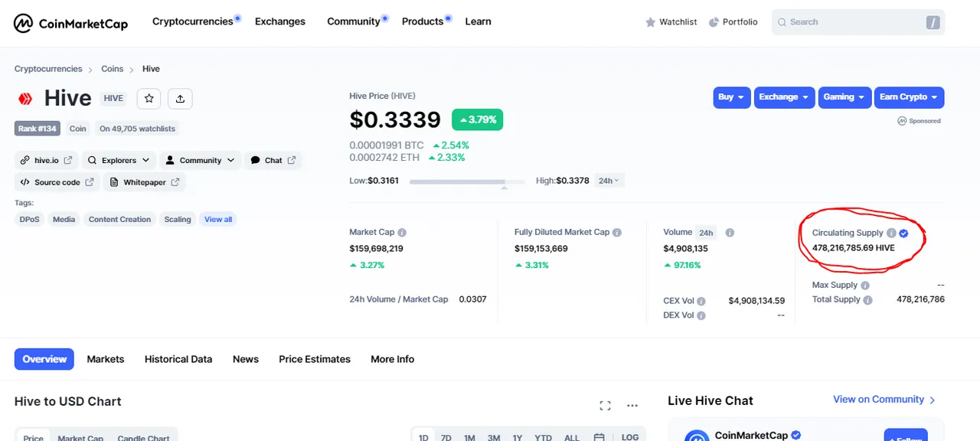Click the Sponsored label icon

tap(902, 121)
